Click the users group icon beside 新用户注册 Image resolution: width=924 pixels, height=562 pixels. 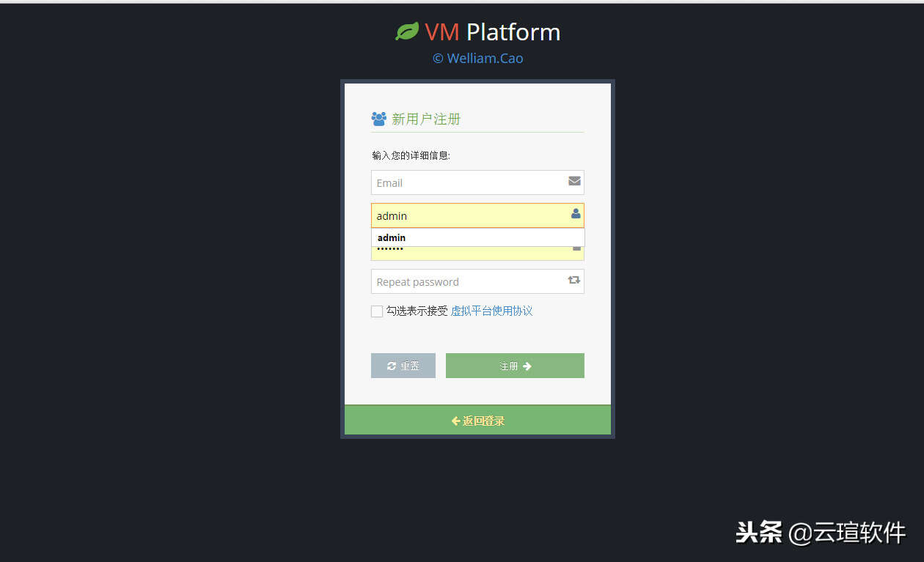coord(379,119)
